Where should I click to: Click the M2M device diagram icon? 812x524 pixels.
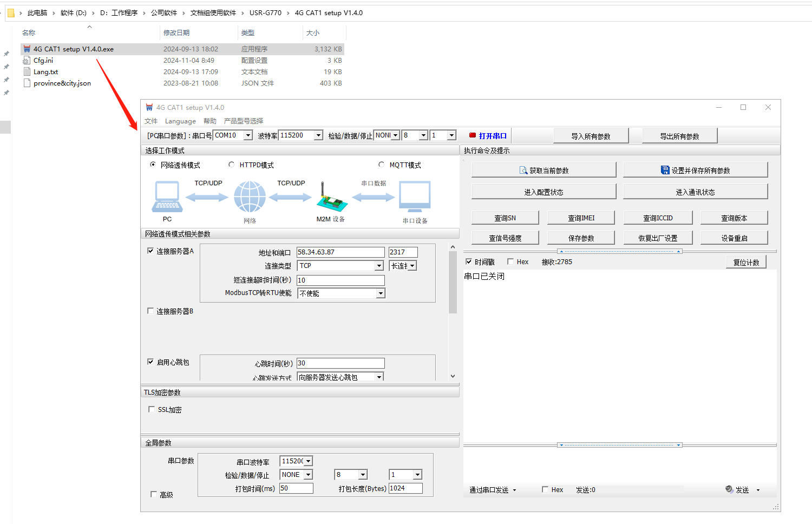(331, 198)
